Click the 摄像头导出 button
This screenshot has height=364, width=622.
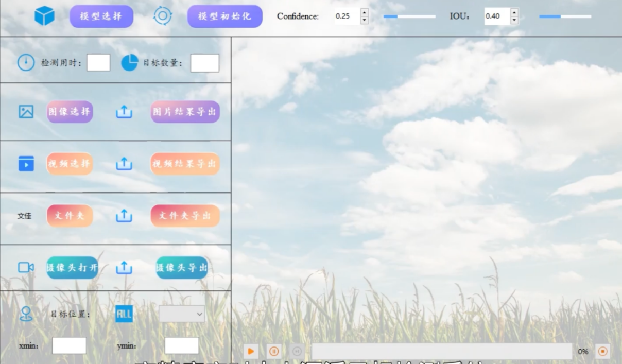(182, 268)
